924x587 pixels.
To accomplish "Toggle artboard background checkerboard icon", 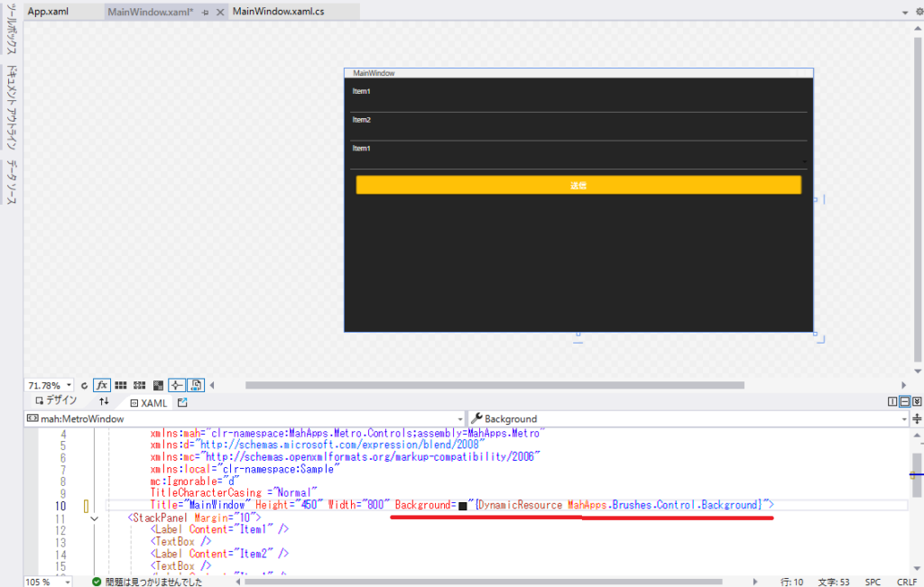I will 158,386.
